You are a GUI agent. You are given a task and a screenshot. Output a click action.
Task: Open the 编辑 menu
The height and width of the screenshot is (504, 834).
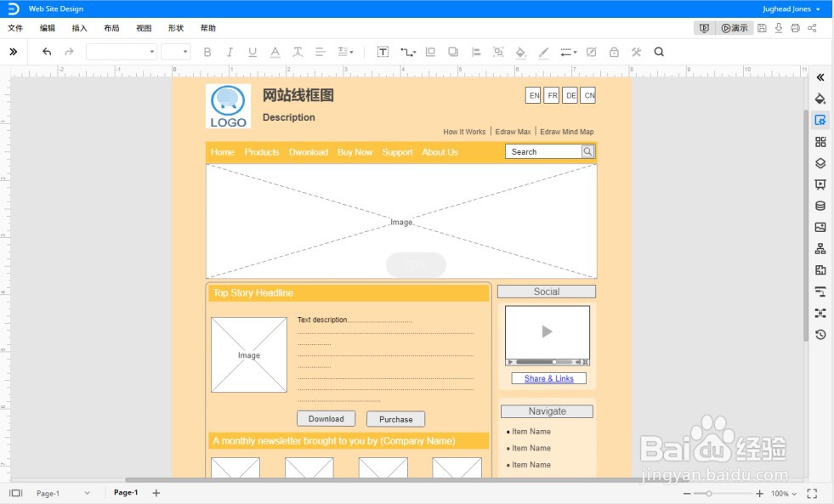48,28
